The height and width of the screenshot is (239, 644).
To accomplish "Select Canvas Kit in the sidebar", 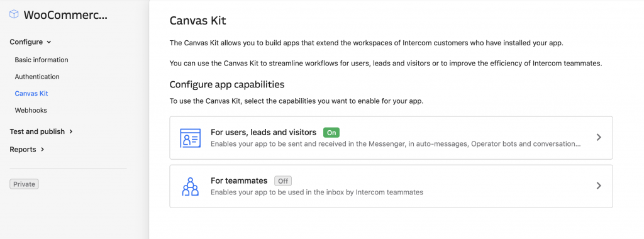I will (x=31, y=94).
